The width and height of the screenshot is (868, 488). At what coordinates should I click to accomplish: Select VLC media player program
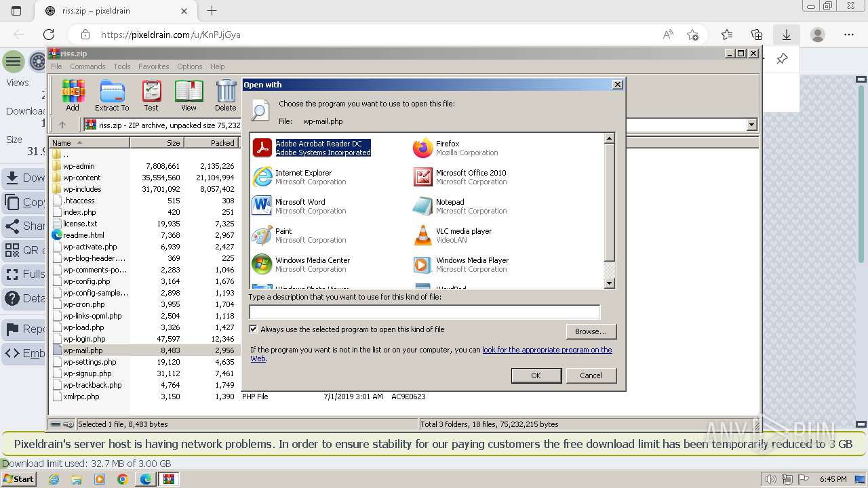pyautogui.click(x=452, y=235)
